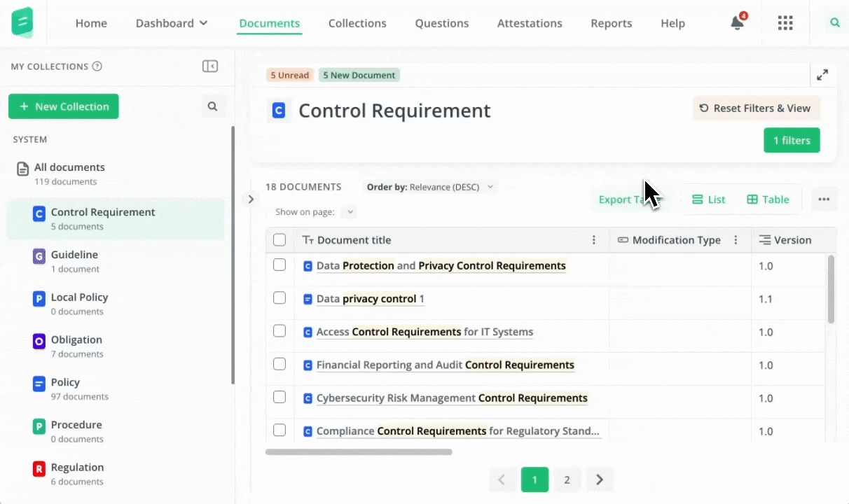This screenshot has width=849, height=504.
Task: Click the Policy collection icon
Action: pyautogui.click(x=39, y=384)
